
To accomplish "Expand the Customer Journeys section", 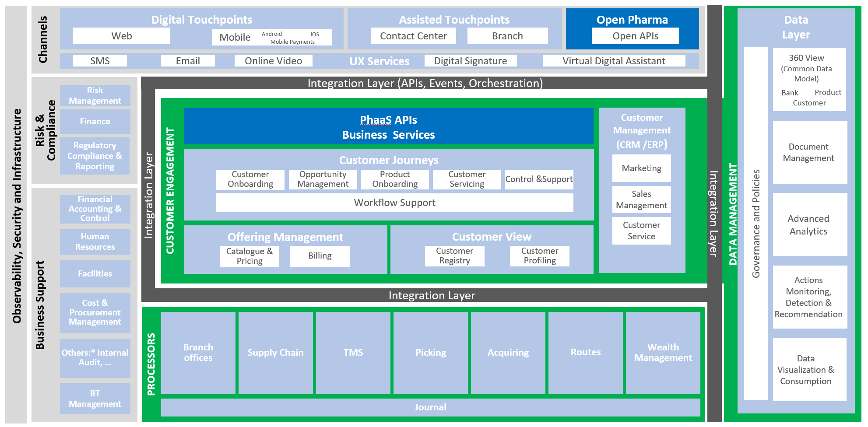I will point(389,160).
